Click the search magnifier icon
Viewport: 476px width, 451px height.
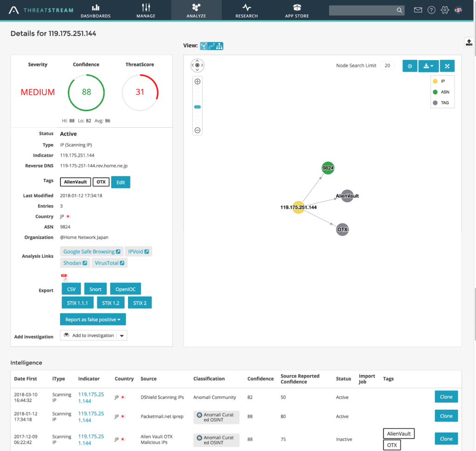(x=399, y=10)
